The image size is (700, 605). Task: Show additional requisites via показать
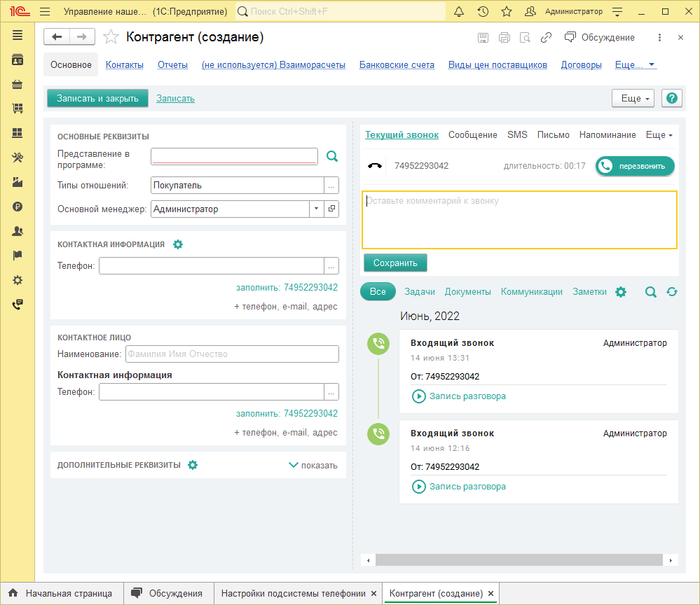click(x=313, y=465)
